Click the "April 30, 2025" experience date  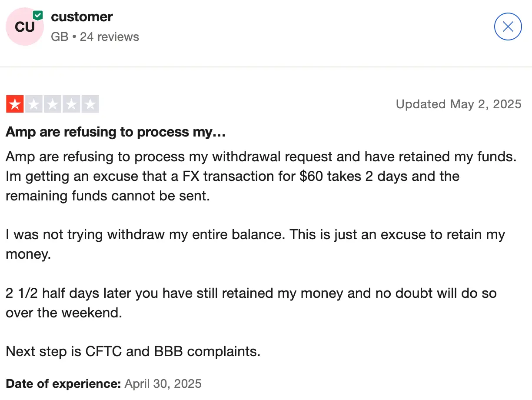[163, 384]
